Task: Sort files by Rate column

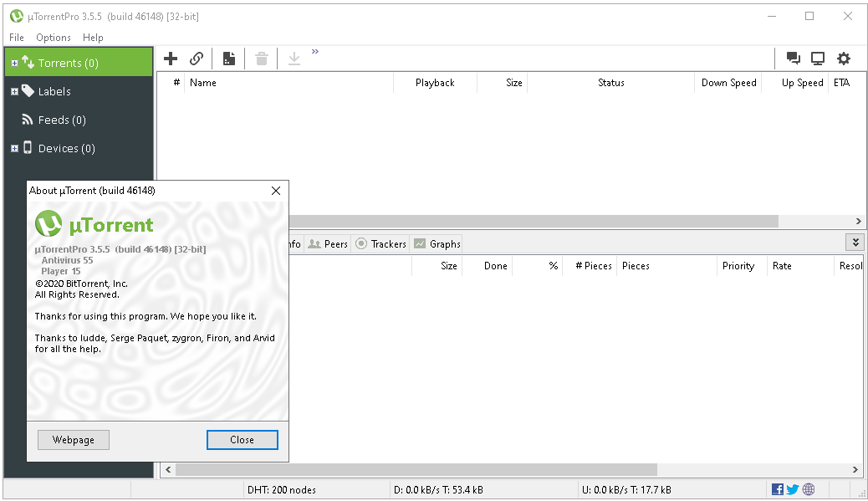Action: point(800,266)
